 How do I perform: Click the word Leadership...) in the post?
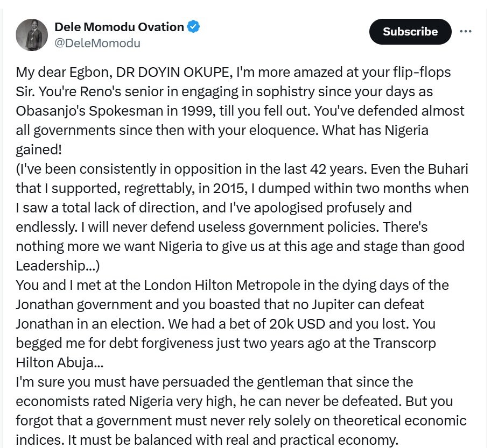click(58, 266)
